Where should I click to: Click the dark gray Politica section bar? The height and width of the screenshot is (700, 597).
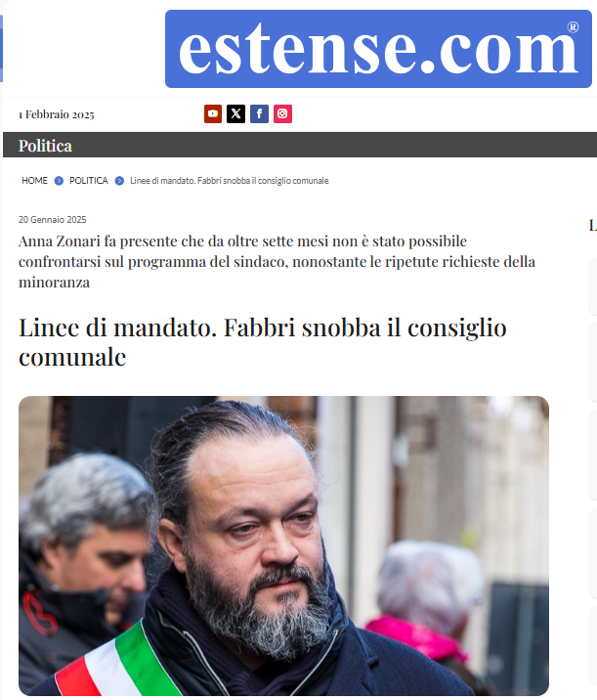pyautogui.click(x=300, y=145)
